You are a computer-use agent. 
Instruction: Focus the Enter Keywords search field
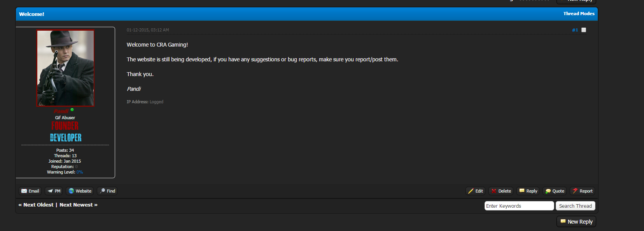(x=519, y=206)
